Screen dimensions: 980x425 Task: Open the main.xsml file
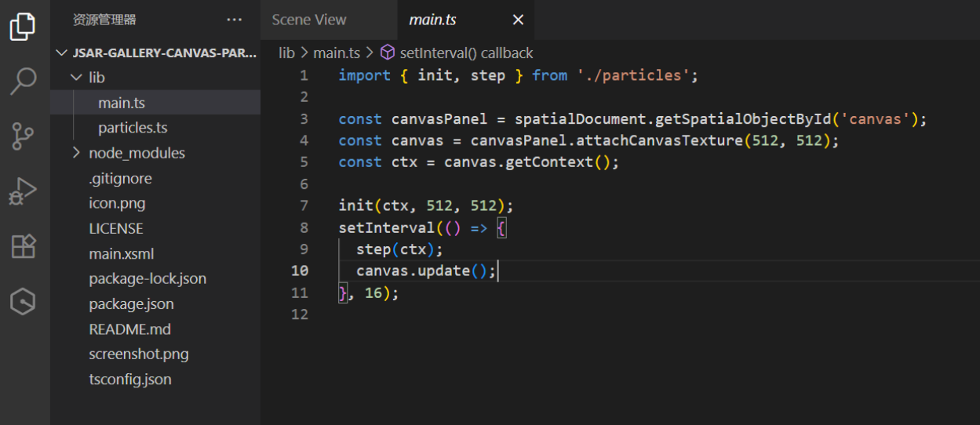(121, 253)
